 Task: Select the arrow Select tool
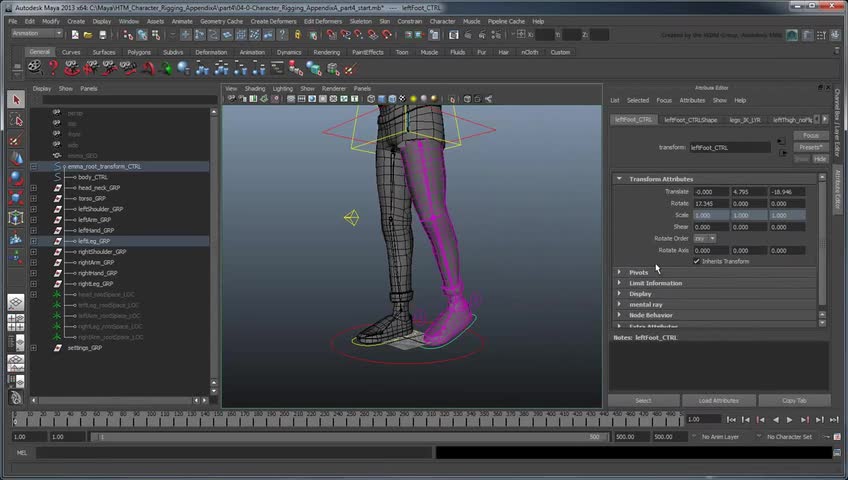[16, 99]
